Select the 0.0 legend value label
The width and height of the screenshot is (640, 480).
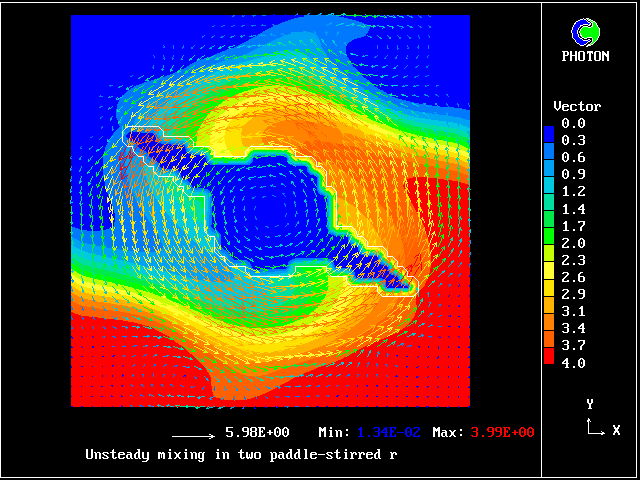[x=573, y=123]
